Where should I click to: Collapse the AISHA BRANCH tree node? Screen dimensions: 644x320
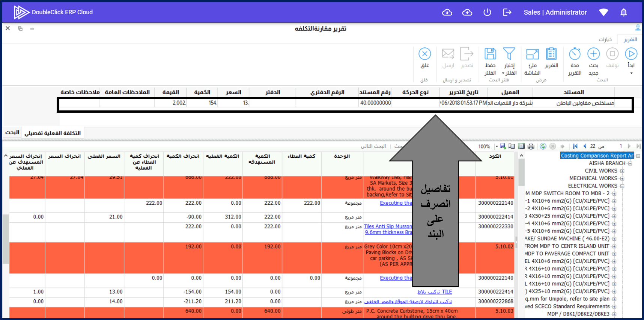tap(630, 163)
